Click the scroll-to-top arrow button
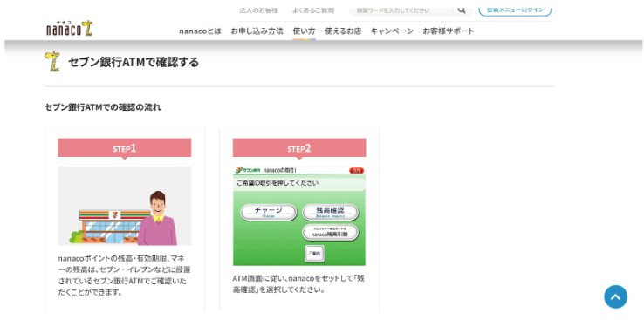This screenshot has width=644, height=320. [616, 296]
